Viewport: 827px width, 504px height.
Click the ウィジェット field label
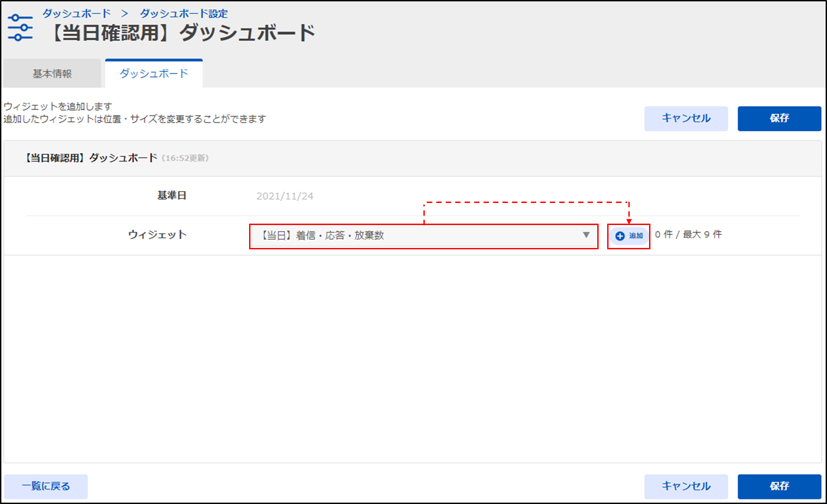[157, 234]
